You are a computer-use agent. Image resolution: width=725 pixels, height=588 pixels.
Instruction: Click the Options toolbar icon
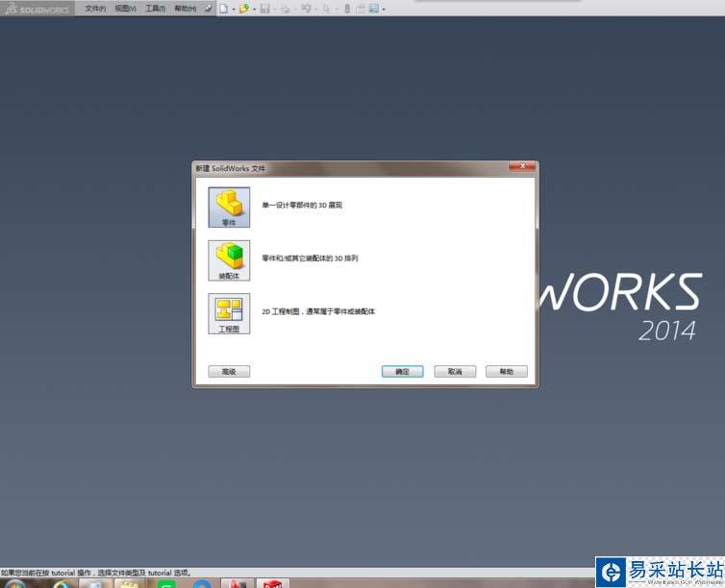pyautogui.click(x=374, y=9)
